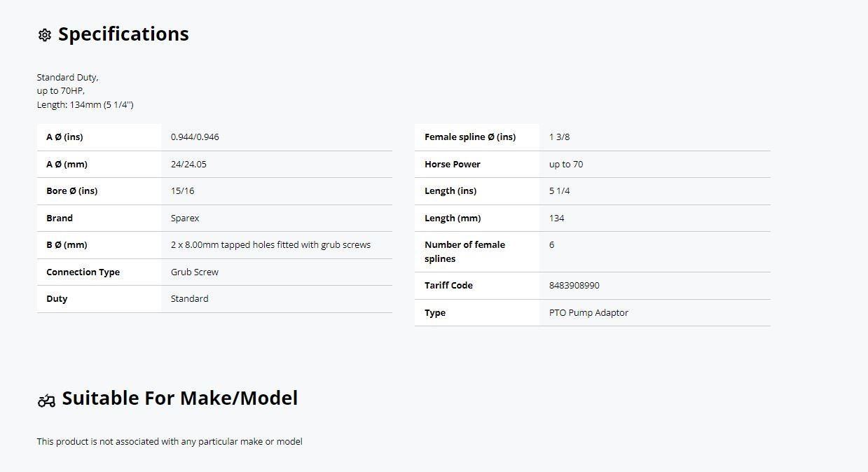Click the Length (ins) value 5 1/4
This screenshot has width=868, height=472.
(559, 190)
